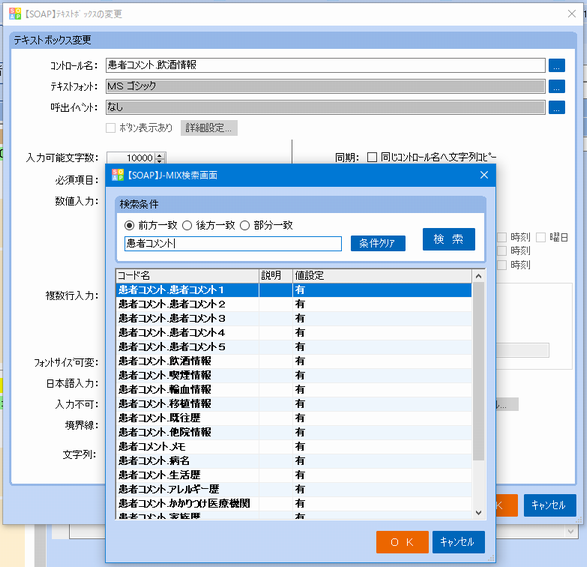Click the テキストフォント MS ゴシック field
The width and height of the screenshot is (587, 567).
pos(325,86)
